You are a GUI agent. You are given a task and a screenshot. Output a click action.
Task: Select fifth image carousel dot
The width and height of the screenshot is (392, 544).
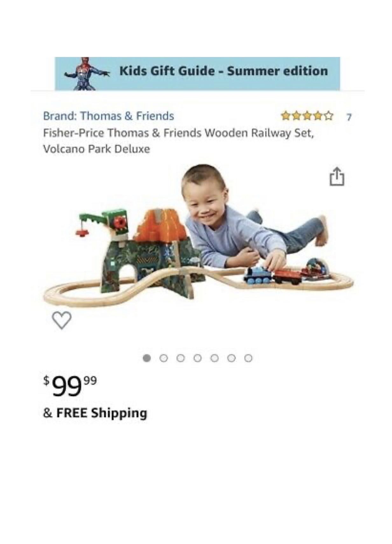tap(214, 358)
